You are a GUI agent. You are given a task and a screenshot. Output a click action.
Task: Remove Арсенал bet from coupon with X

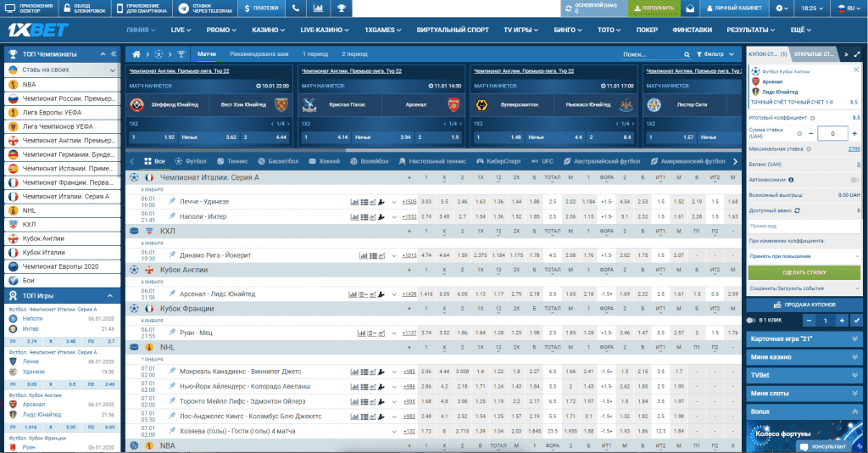click(856, 70)
